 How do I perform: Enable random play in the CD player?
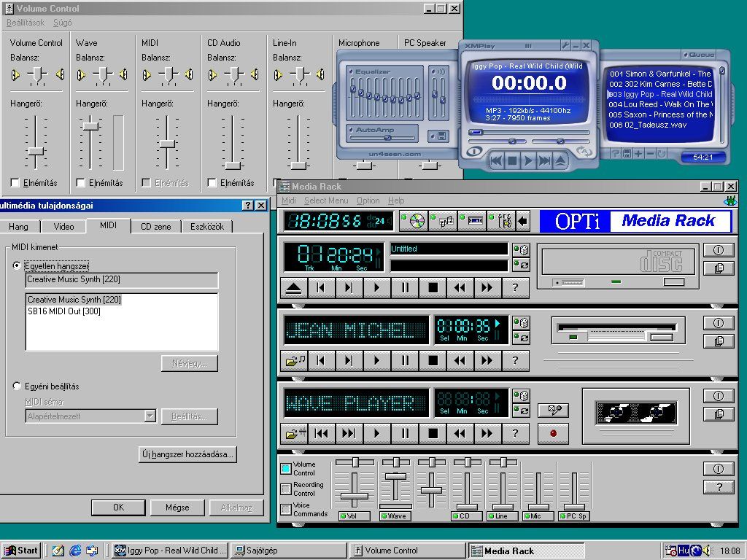click(x=521, y=249)
